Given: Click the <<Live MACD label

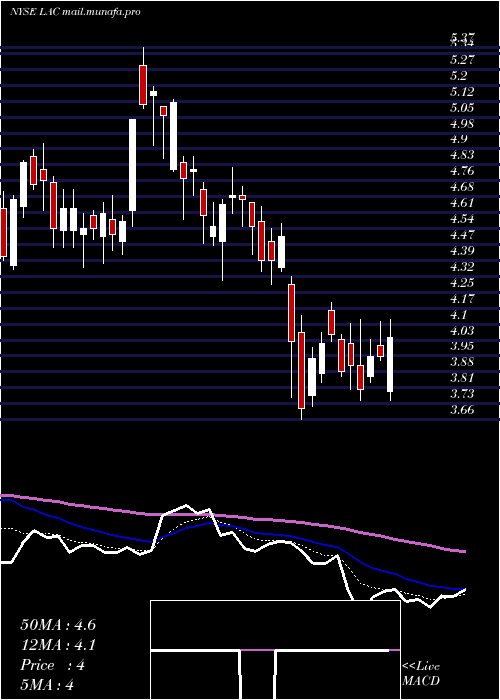Looking at the screenshot, I should point(421,673).
